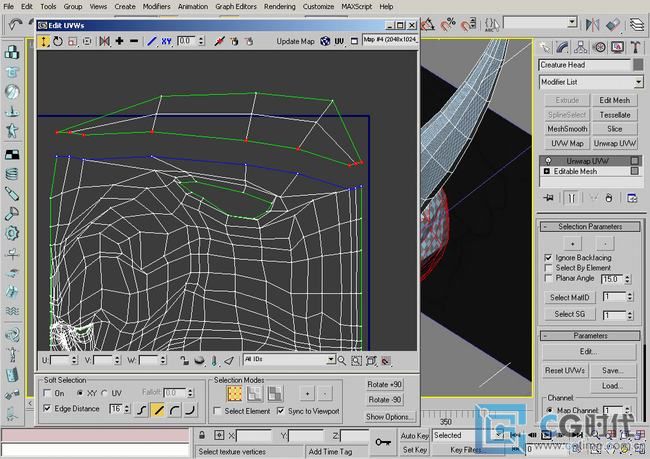Open the Rendering menu
The height and width of the screenshot is (459, 650).
(x=280, y=7)
